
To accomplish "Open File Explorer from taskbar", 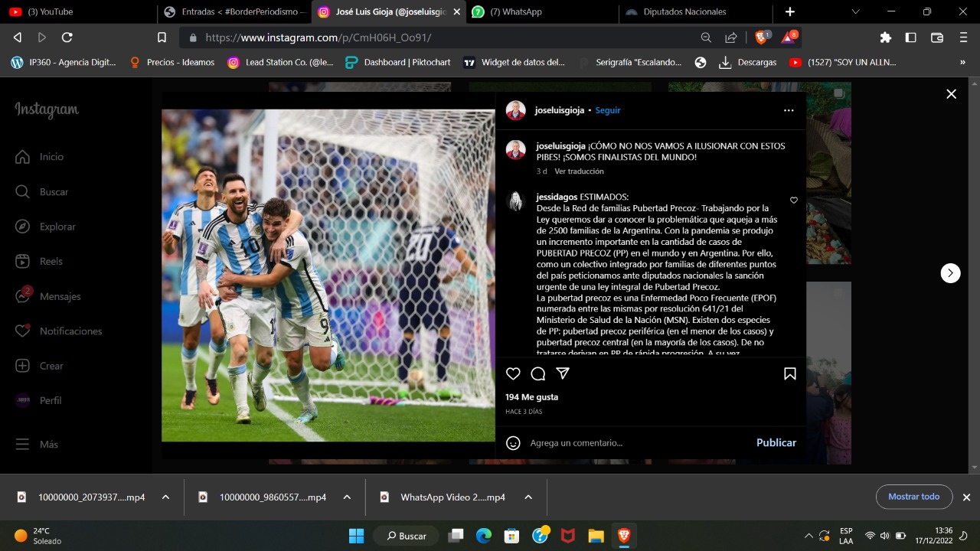I will [596, 536].
